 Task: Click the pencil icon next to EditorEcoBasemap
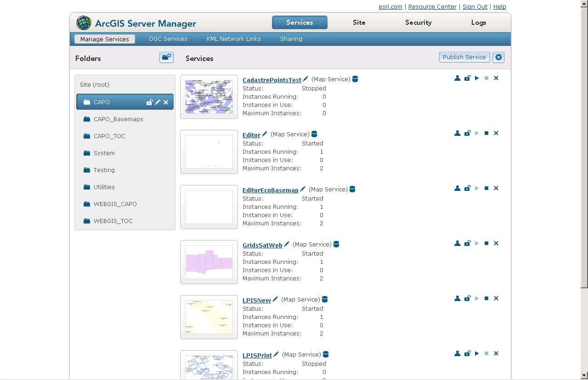tap(303, 189)
